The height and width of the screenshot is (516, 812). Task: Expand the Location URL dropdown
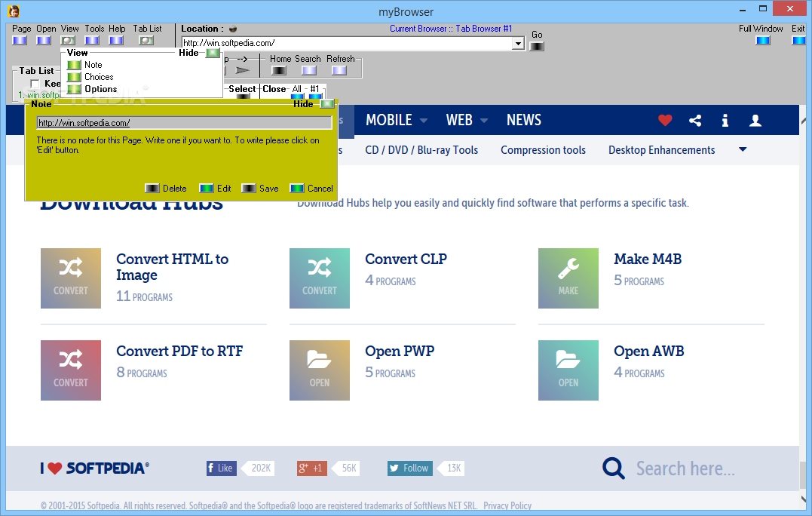518,44
